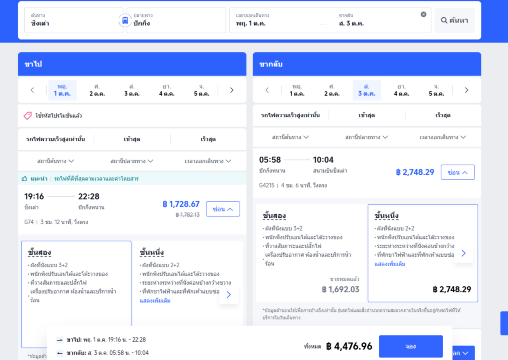The image size is (508, 360).
Task: Toggle fastest (เร็วสุด) sort in return panel
Action: pos(443,115)
